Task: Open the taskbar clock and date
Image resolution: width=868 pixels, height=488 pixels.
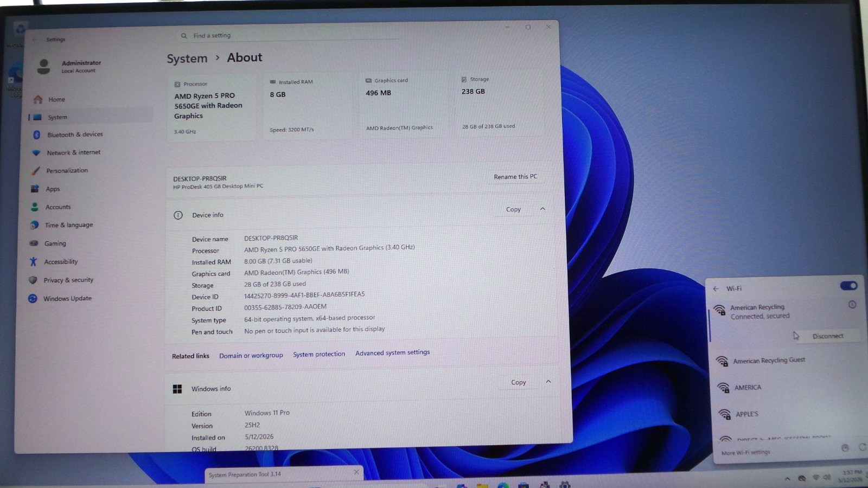Action: coord(851,476)
